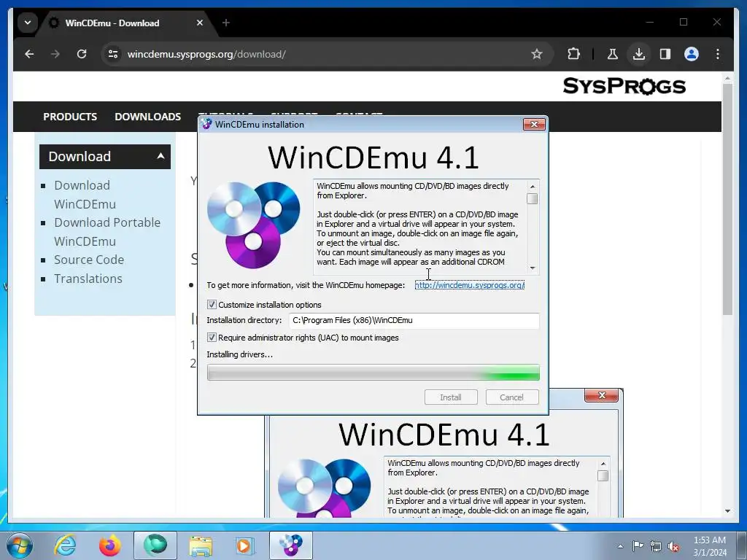Open the PRODUCTS menu
747x560 pixels.
(x=70, y=117)
